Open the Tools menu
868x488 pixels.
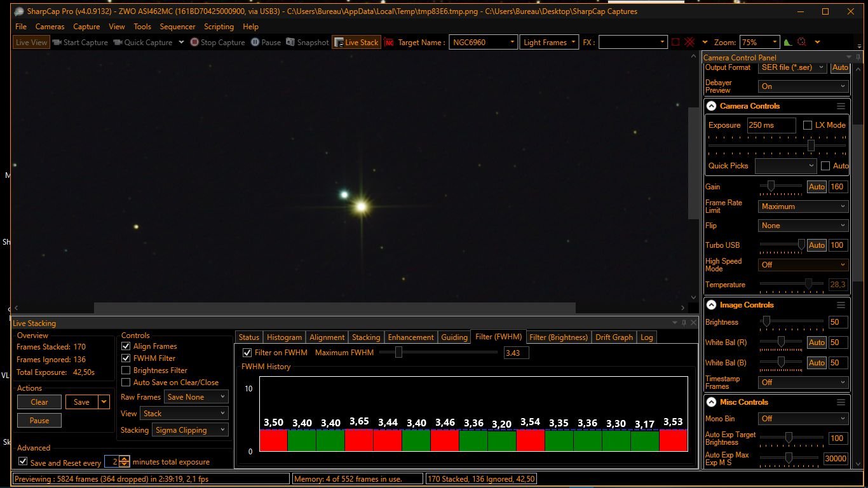point(142,27)
